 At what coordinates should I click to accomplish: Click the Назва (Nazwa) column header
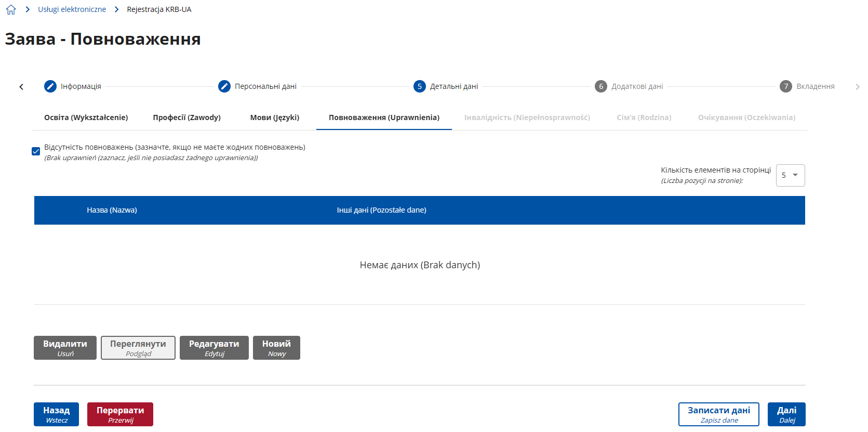[x=112, y=210]
